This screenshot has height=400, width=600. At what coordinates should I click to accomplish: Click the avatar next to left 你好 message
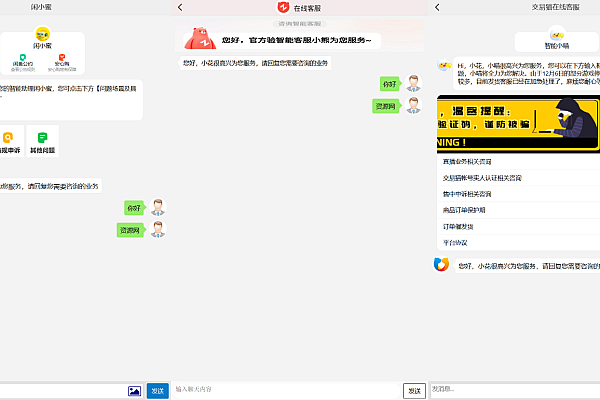(158, 207)
